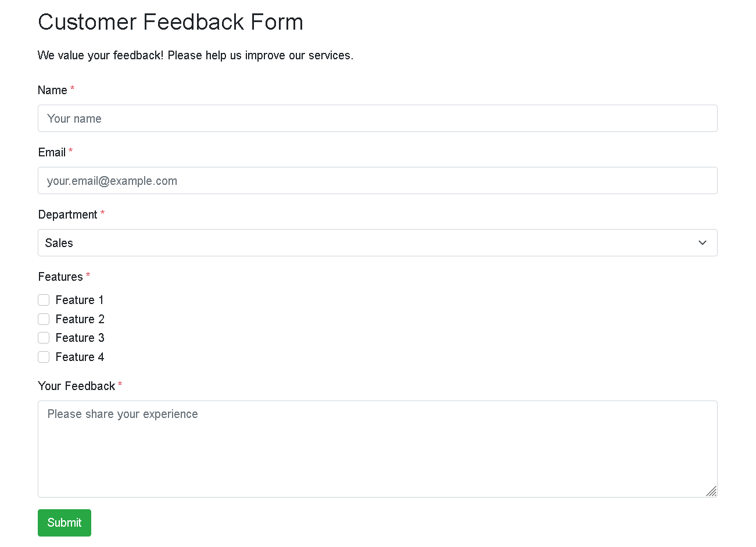Click the Your Feedback label
The height and width of the screenshot is (547, 756).
(76, 386)
